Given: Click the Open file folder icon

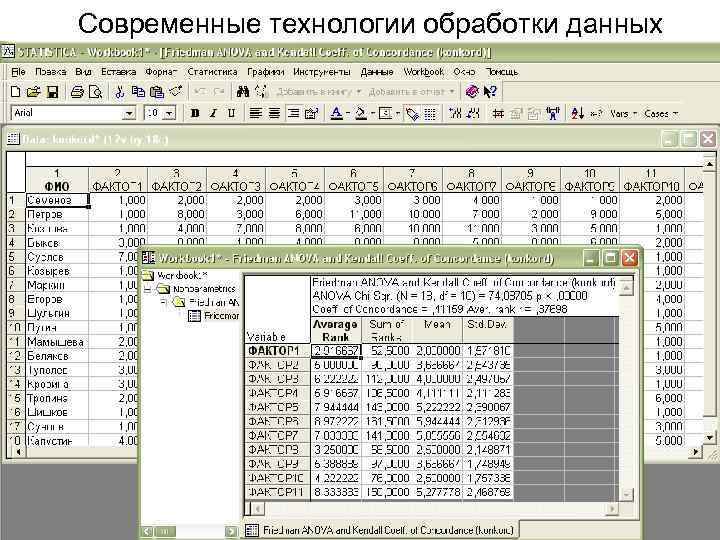Looking at the screenshot, I should tap(34, 92).
